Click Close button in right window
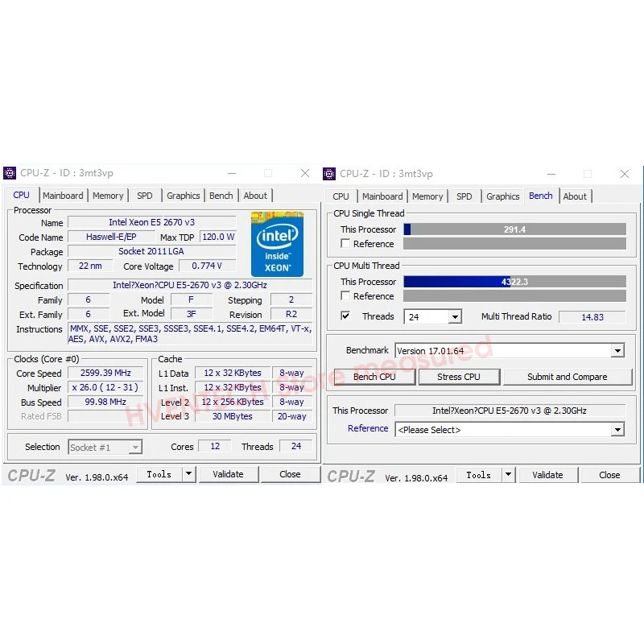Viewport: 644px width, 644px height. click(x=609, y=475)
